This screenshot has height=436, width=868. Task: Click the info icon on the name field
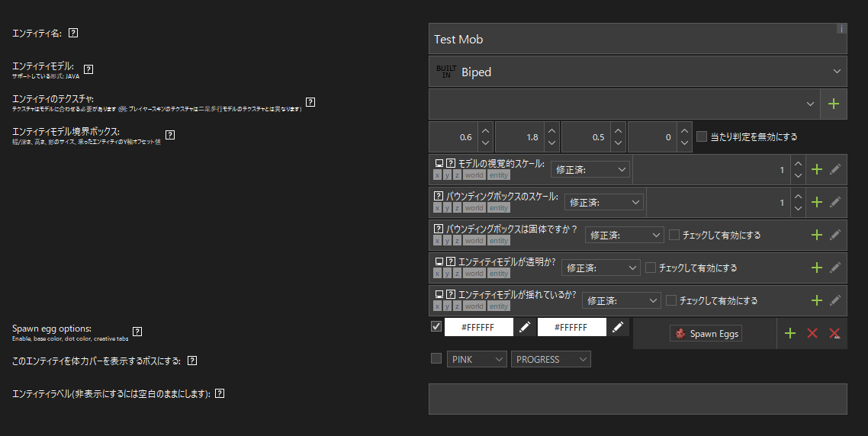click(x=841, y=29)
